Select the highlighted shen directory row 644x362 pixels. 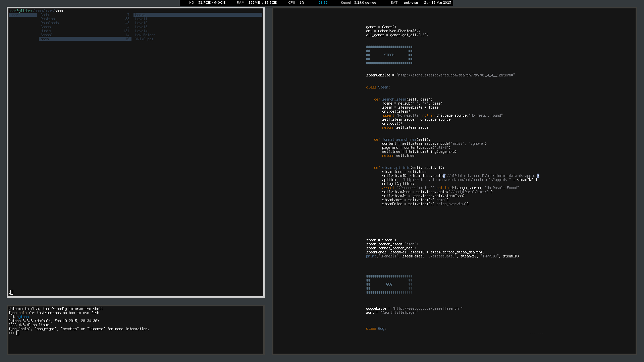[x=85, y=39]
